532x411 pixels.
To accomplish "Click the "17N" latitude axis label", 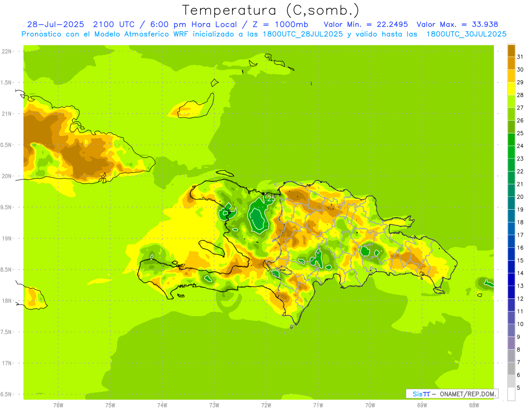I will (7, 364).
